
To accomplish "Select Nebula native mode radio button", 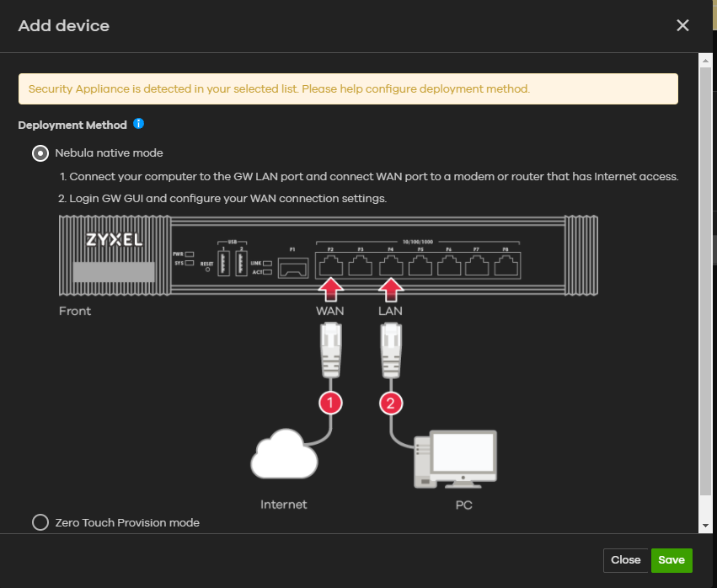I will click(40, 153).
